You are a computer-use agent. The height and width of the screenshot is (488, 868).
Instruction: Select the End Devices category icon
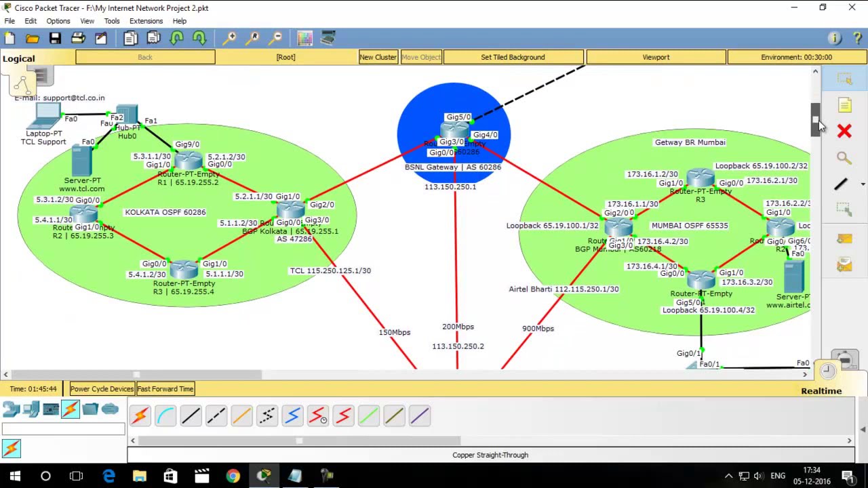(x=31, y=409)
